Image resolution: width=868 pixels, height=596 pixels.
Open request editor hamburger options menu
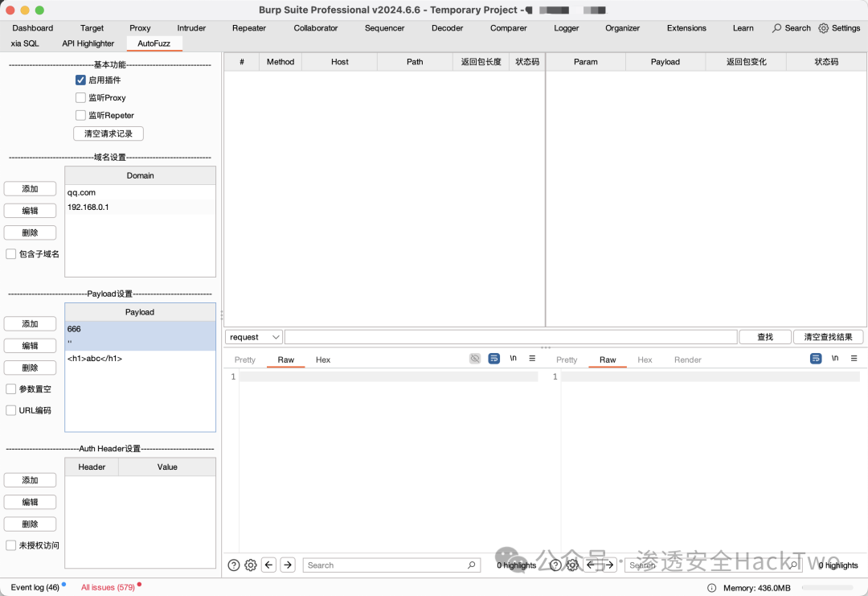click(532, 359)
